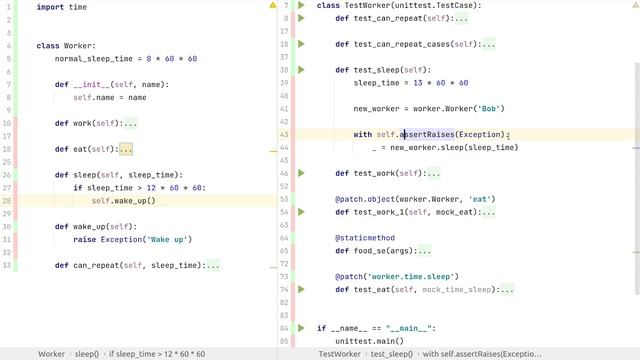Viewport: 640px width, 360px height.
Task: Click 'self.wake_up()' call on line 28
Action: pos(123,201)
